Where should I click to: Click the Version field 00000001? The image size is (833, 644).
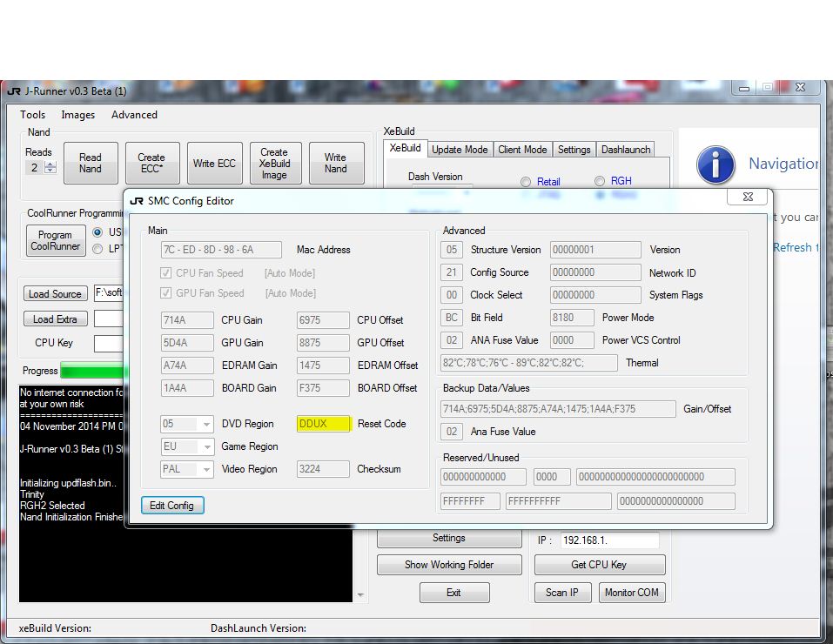595,250
